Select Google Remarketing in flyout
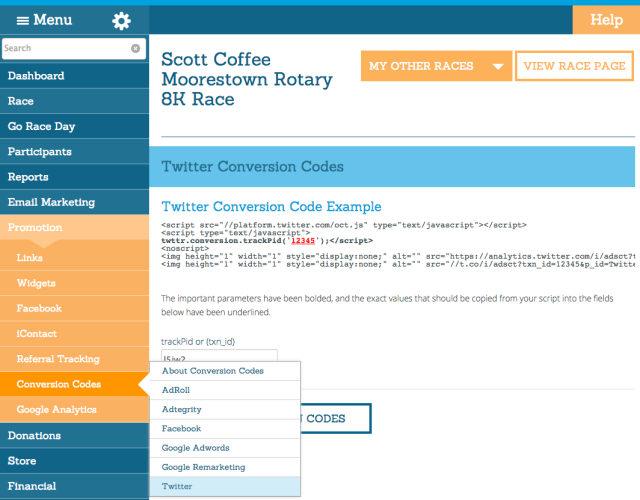The width and height of the screenshot is (640, 500). 225,467
